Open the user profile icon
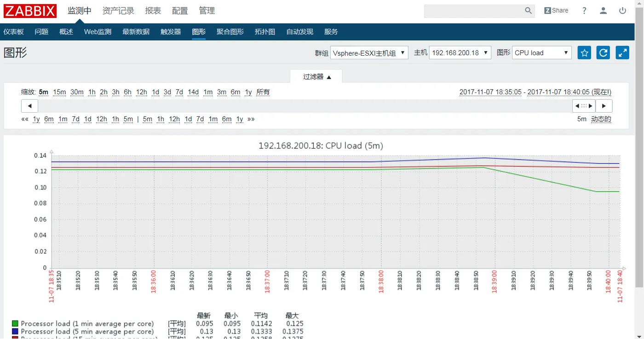The image size is (644, 339). [x=604, y=11]
